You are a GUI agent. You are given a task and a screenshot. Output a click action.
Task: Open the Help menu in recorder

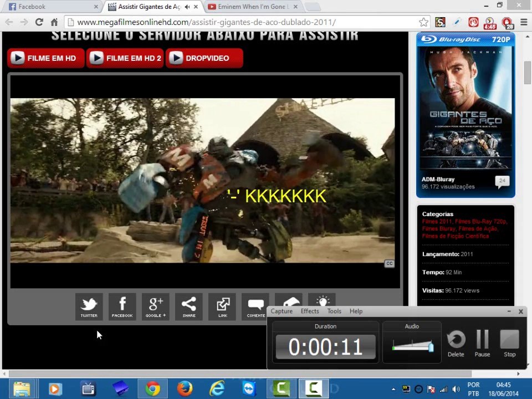pyautogui.click(x=356, y=311)
